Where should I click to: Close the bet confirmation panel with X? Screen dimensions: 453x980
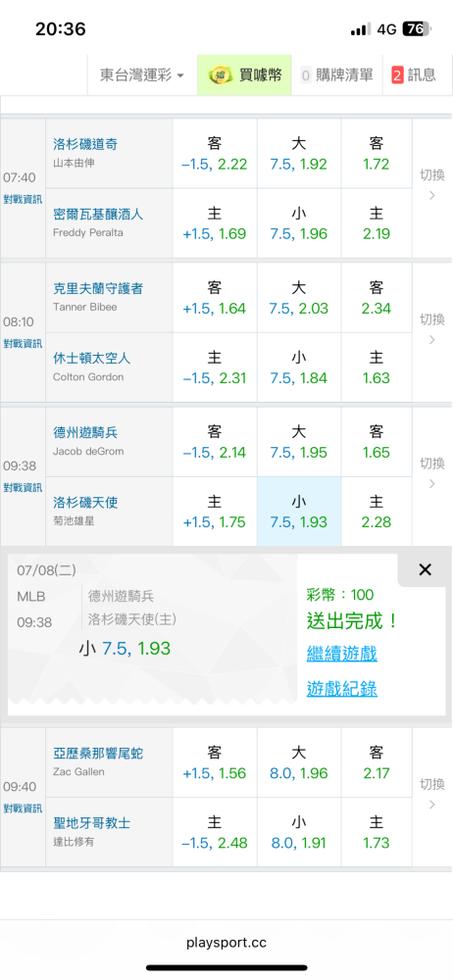(x=425, y=569)
